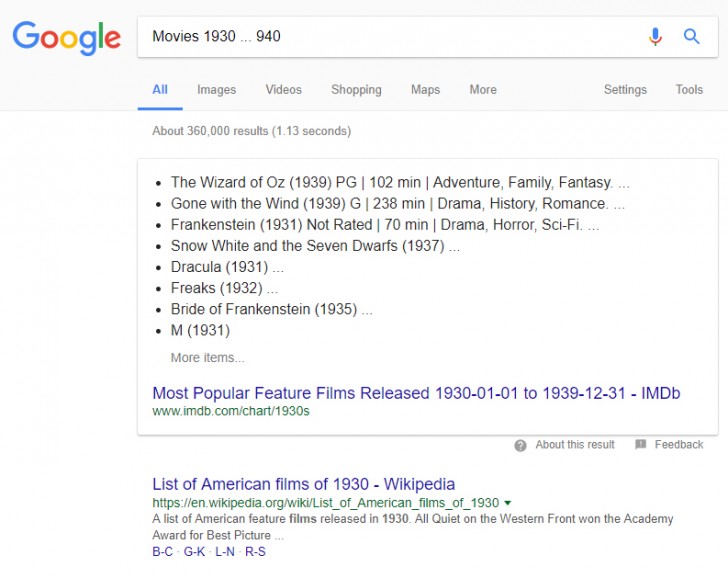Click the About this result question icon
This screenshot has height=578, width=728.
520,445
